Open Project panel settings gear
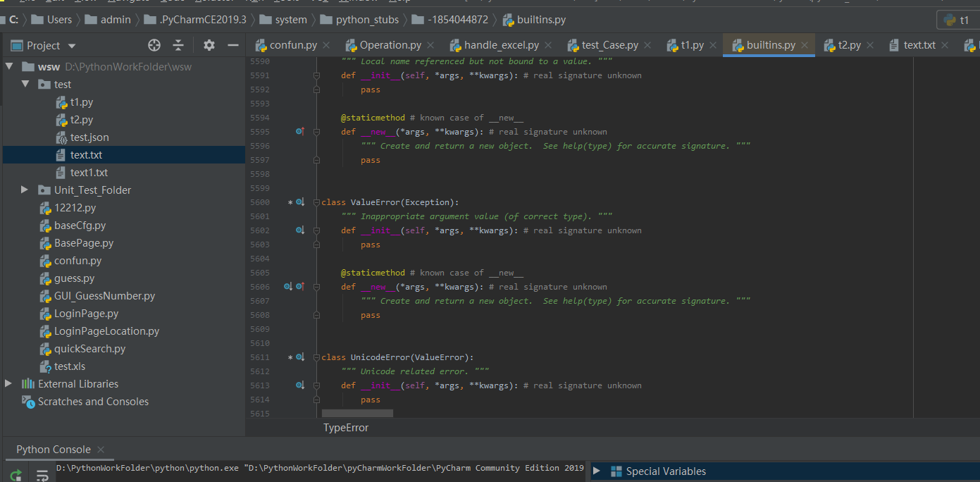 pos(209,45)
